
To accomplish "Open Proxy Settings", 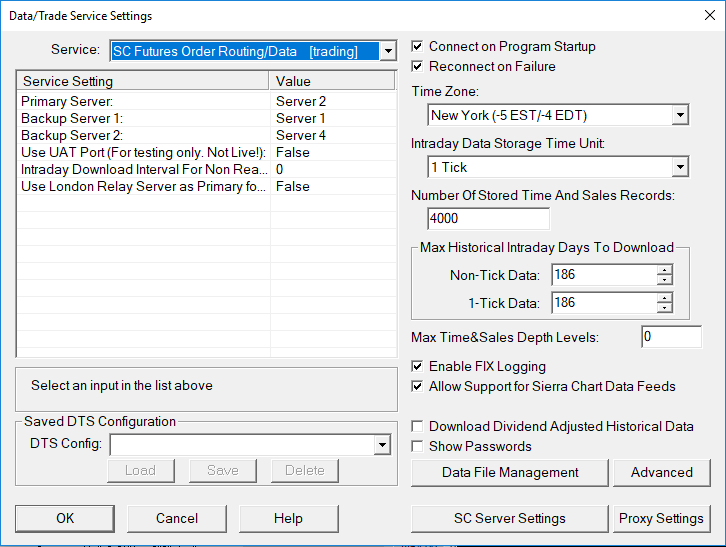I will (x=662, y=518).
